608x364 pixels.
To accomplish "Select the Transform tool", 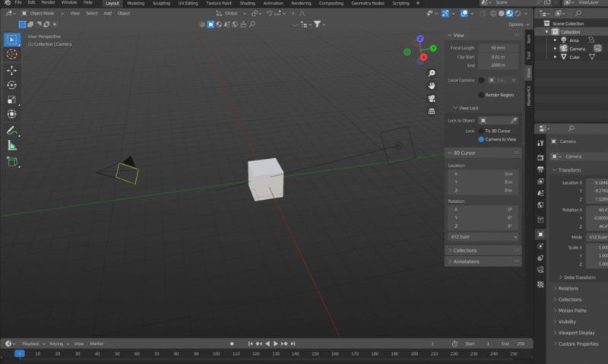I will point(11,114).
